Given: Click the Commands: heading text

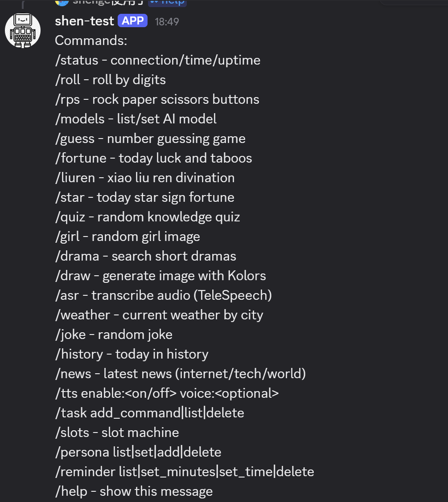Looking at the screenshot, I should 91,41.
